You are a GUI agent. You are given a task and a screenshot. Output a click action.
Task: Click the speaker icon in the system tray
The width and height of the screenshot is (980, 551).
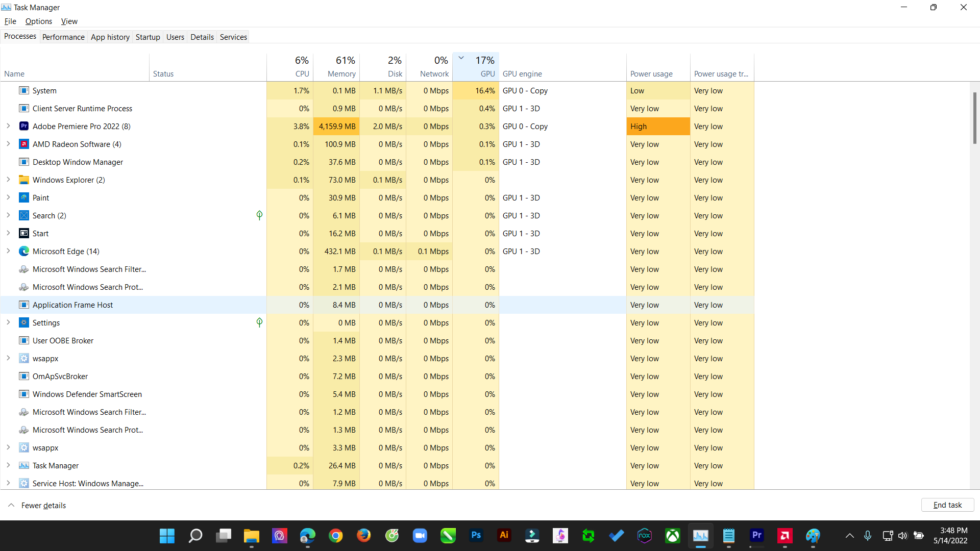tap(903, 536)
